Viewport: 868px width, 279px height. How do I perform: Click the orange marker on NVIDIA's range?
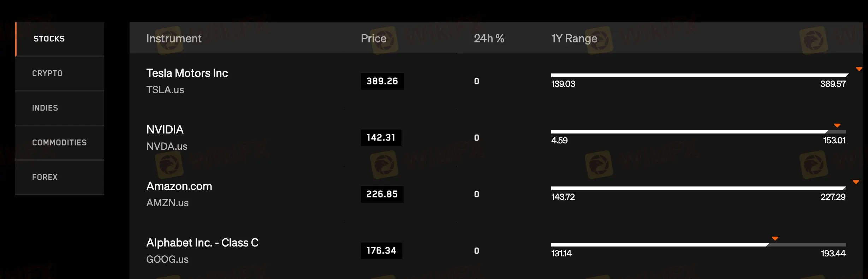pyautogui.click(x=837, y=126)
